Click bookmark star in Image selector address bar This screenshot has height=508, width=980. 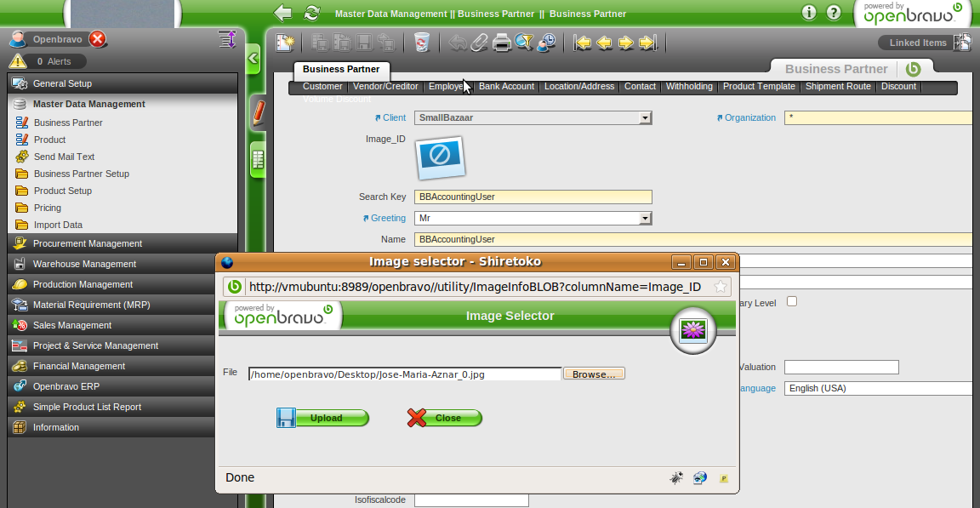pyautogui.click(x=721, y=287)
